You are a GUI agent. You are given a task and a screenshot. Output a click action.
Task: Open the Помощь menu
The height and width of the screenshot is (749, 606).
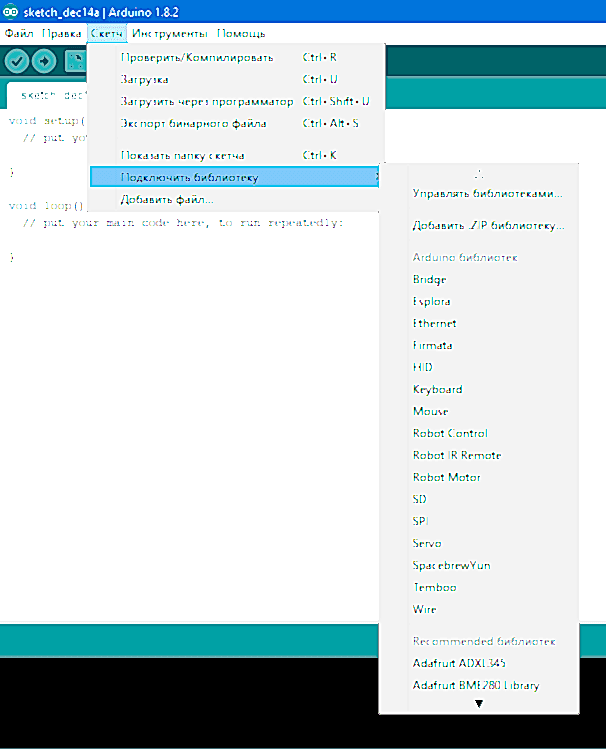[x=242, y=34]
